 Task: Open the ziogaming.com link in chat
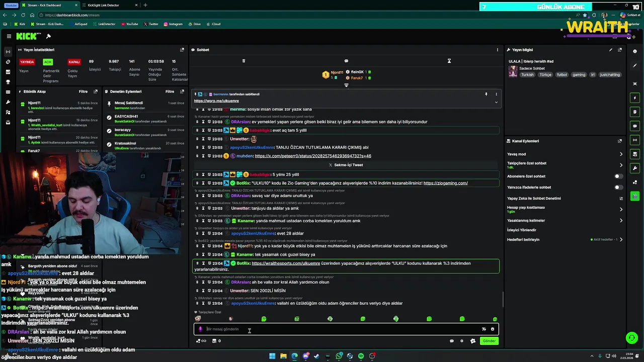(x=445, y=183)
